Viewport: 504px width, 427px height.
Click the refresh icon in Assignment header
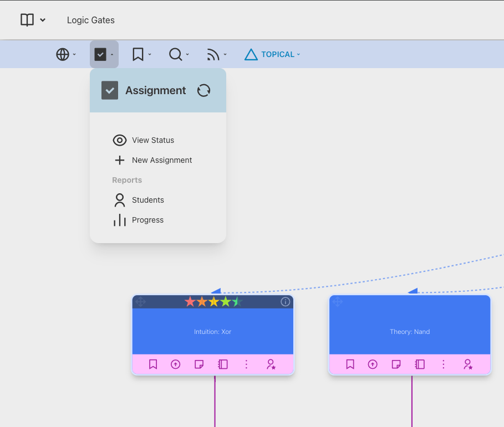point(203,90)
